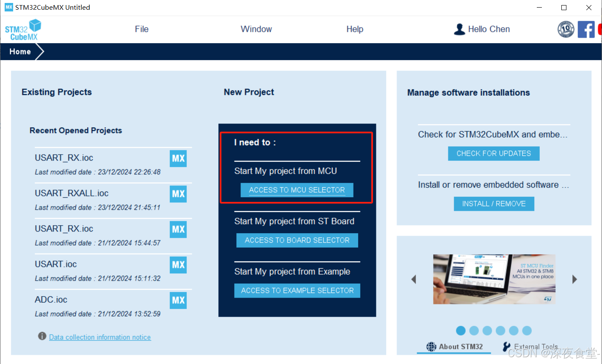Open the Facebook icon link
Viewport: 602px width, 364px height.
tap(586, 29)
